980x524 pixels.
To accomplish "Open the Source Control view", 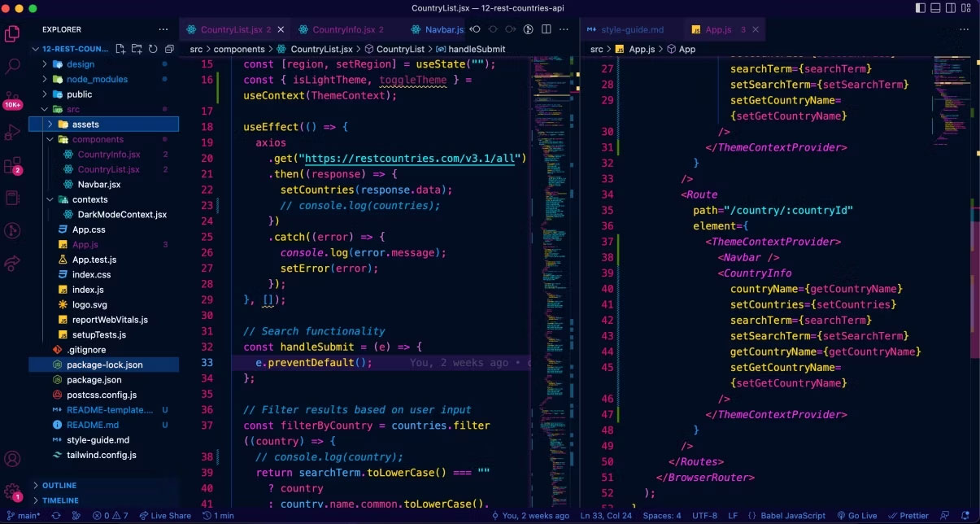I will tap(12, 99).
